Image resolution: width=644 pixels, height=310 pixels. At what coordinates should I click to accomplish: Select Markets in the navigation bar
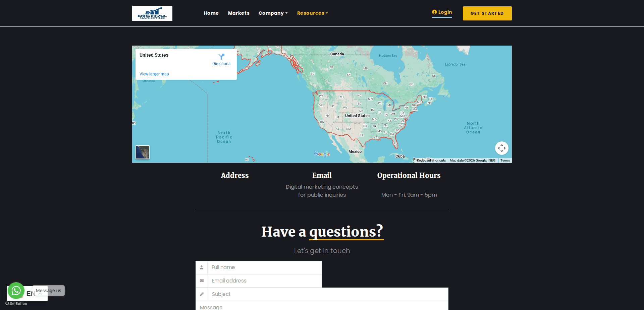(238, 13)
